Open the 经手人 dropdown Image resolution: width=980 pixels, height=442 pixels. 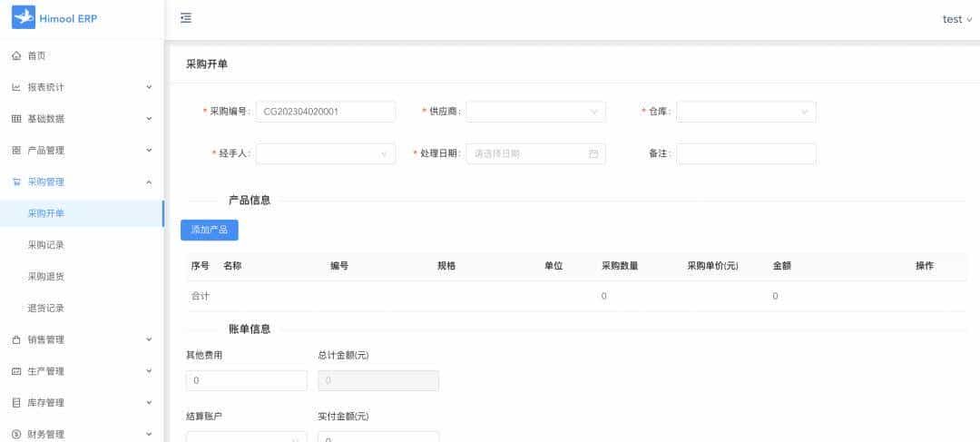click(326, 153)
